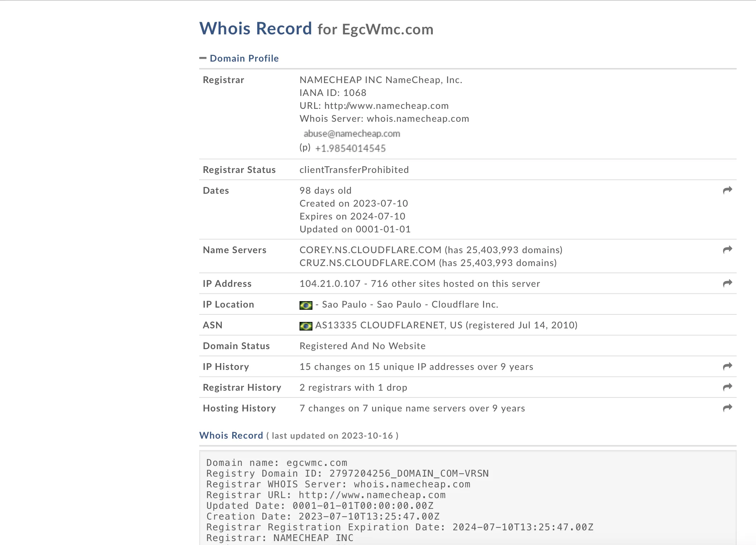Click the Hosting History arrow icon
Image resolution: width=756 pixels, height=545 pixels.
click(727, 408)
